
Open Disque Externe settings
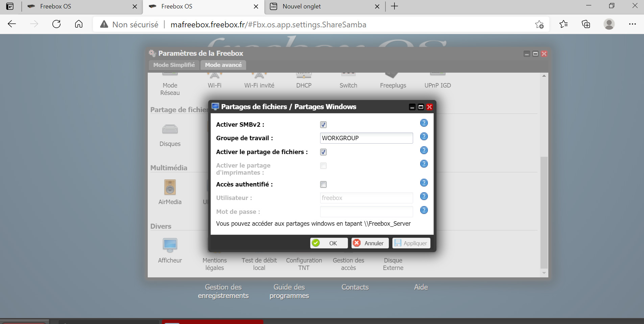tap(393, 264)
